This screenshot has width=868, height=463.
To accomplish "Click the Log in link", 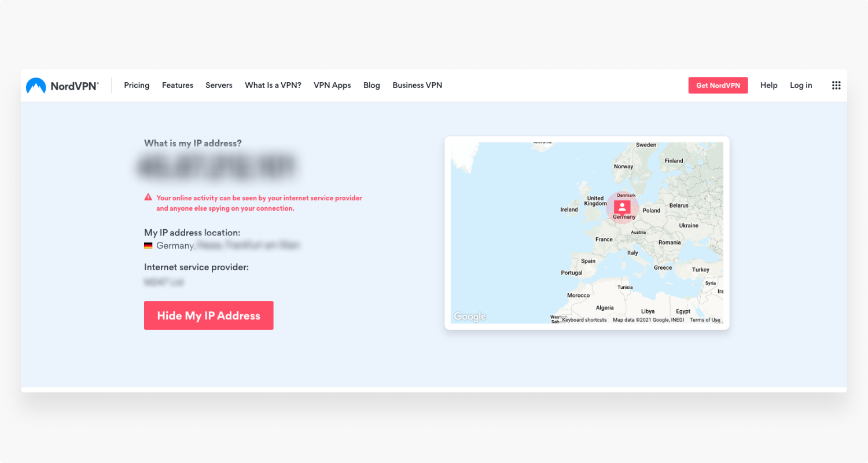I will (x=801, y=85).
